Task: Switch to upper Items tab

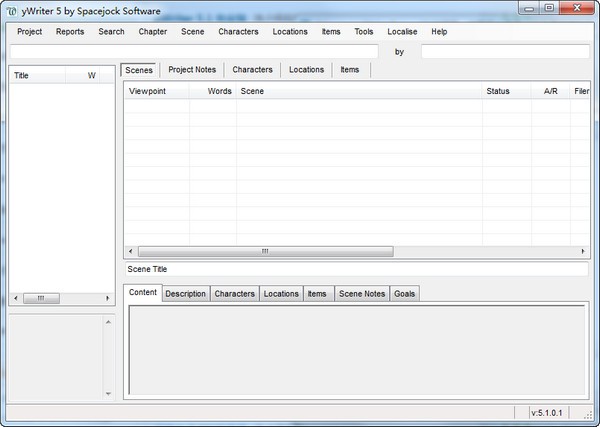Action: [x=350, y=70]
